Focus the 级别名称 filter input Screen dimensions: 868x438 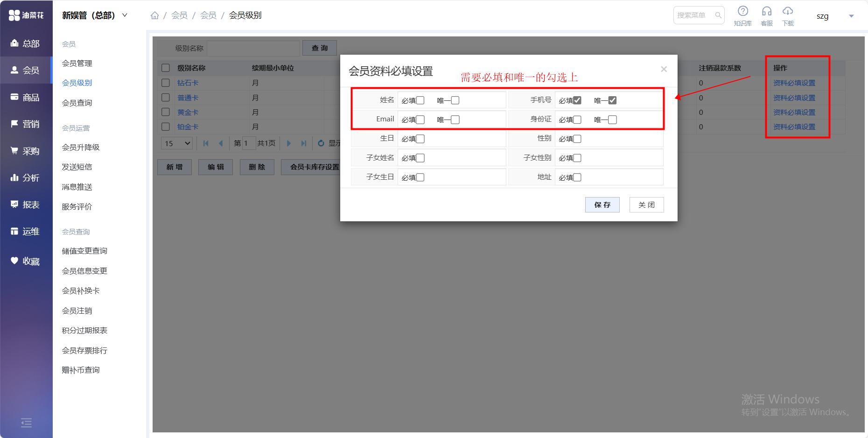[253, 48]
